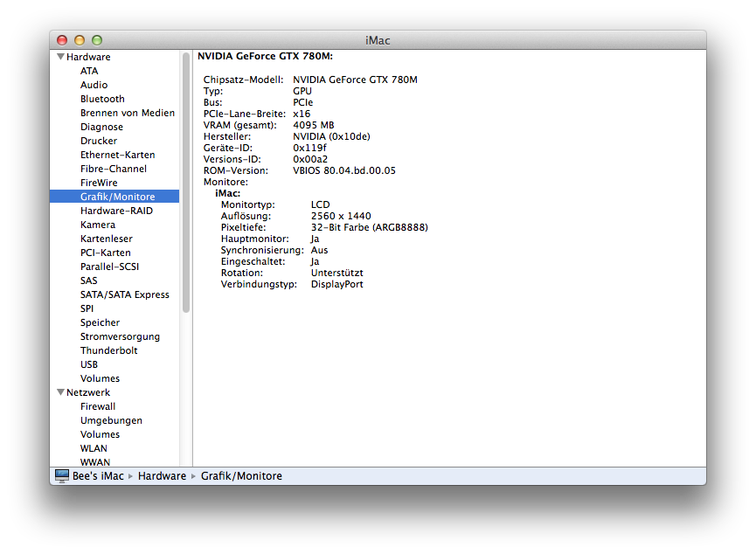This screenshot has height=554, width=756.
Task: Open Firewall under Netzwerk
Action: 98,406
